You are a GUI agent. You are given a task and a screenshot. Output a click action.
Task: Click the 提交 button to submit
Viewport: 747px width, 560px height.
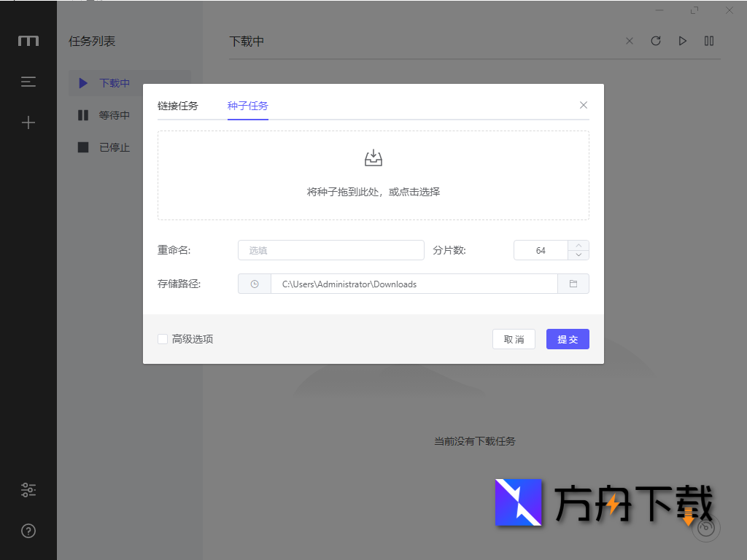point(568,338)
